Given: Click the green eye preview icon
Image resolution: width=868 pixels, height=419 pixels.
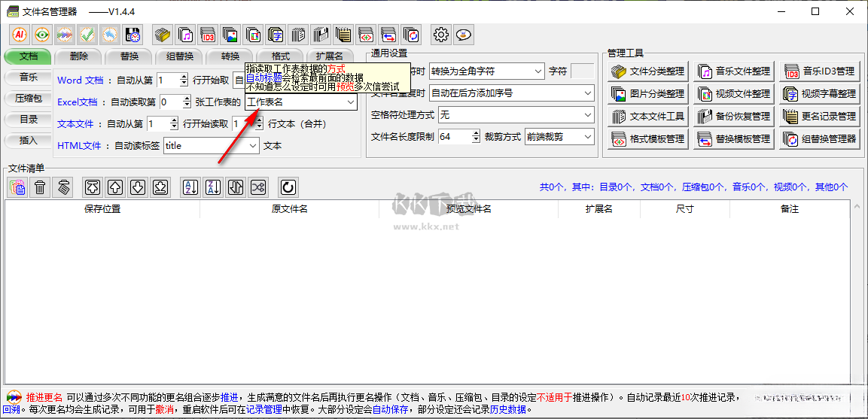Looking at the screenshot, I should click(43, 34).
